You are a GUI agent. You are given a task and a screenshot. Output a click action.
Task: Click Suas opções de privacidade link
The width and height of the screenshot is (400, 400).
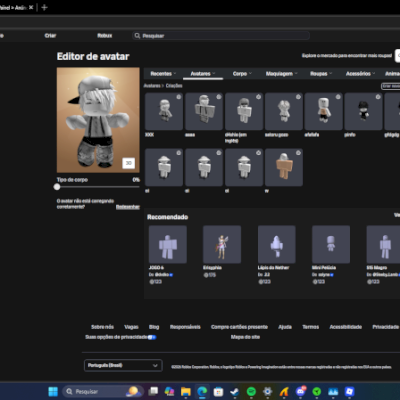click(x=116, y=337)
